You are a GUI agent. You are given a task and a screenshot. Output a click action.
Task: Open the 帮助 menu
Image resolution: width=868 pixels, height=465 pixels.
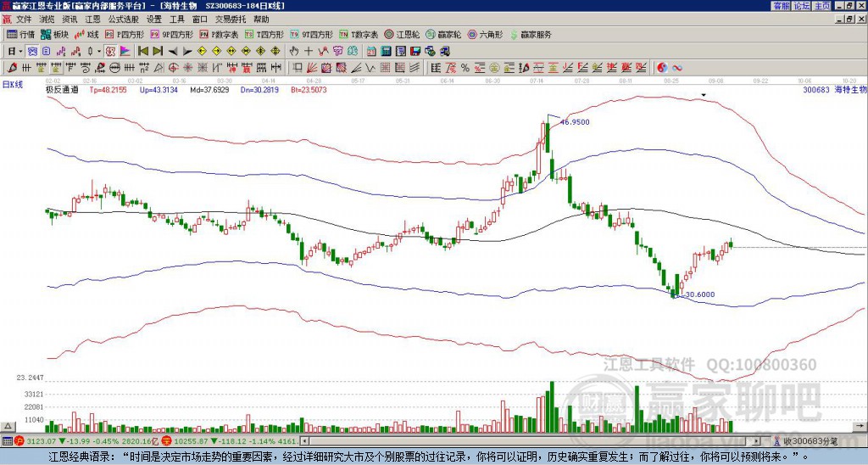coord(261,20)
